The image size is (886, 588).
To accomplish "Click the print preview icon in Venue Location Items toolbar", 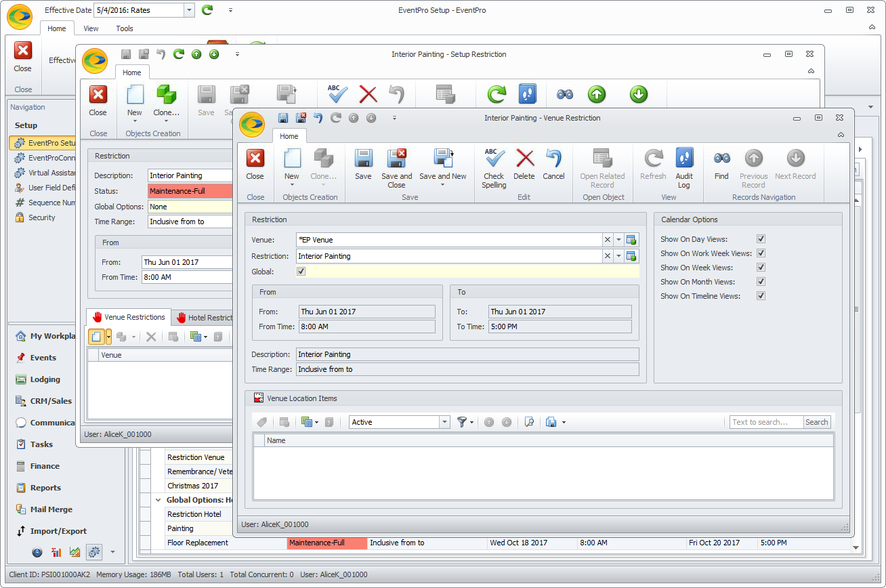I will pyautogui.click(x=530, y=422).
